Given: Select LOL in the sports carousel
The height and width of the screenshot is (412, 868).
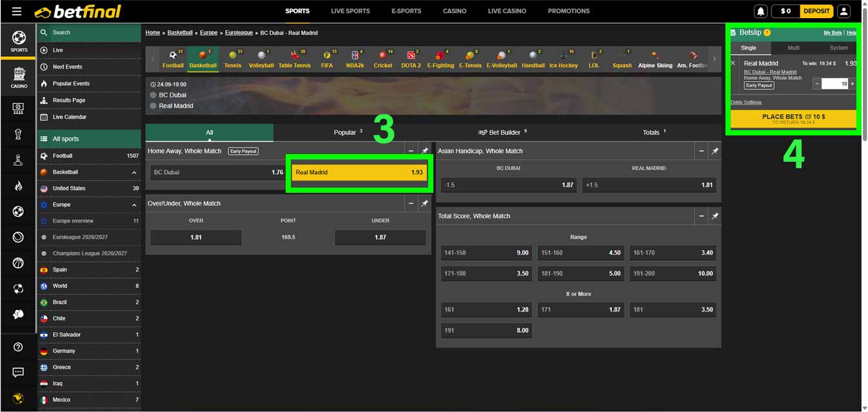Looking at the screenshot, I should (x=594, y=59).
